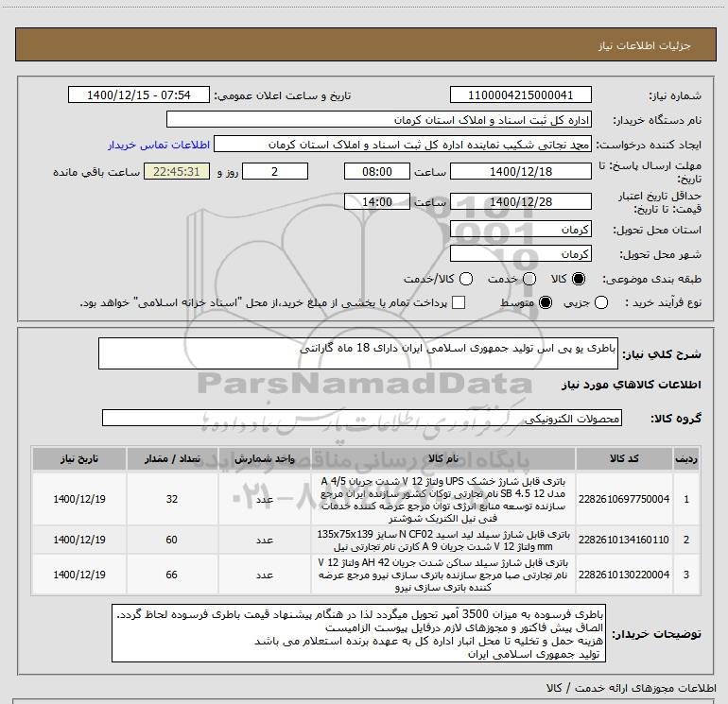Click the announcement date field 1400/12/15 - 07:54
728x704 pixels.
[139, 95]
